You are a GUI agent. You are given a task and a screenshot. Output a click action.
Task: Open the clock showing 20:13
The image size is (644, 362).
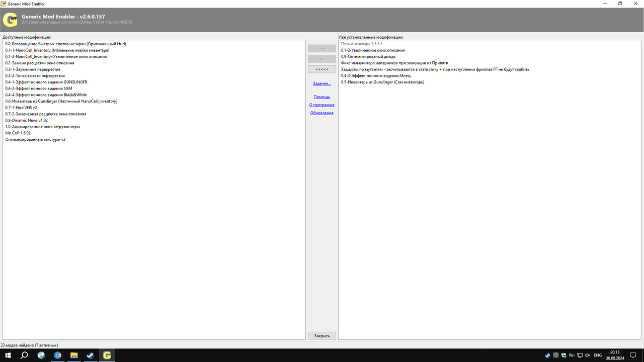(x=615, y=355)
